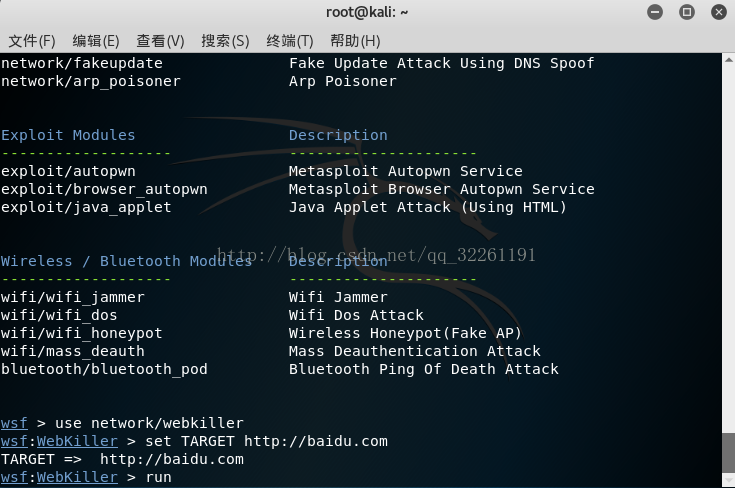Click the WebKiller prompt on run line
This screenshot has width=735, height=488.
77,477
